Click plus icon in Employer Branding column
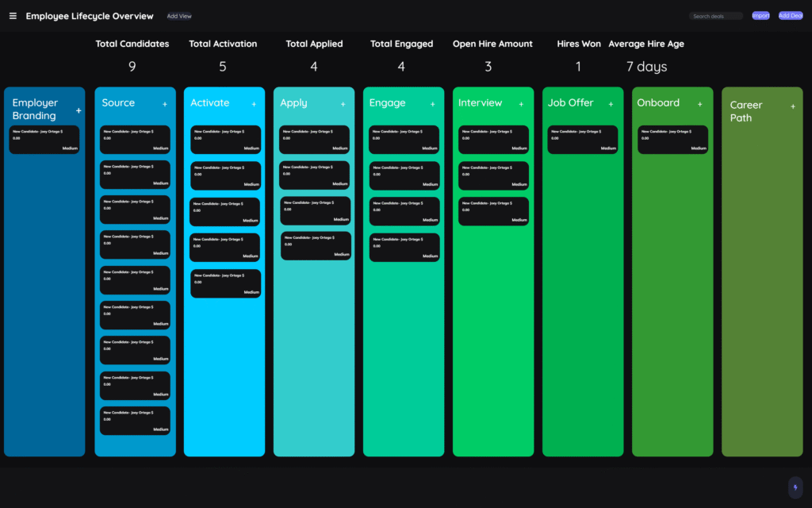This screenshot has height=508, width=812. click(x=79, y=111)
